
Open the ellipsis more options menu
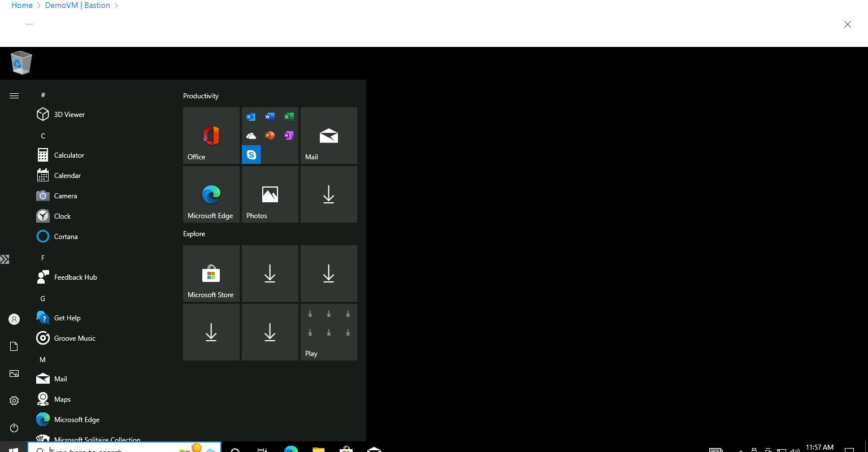[x=29, y=24]
